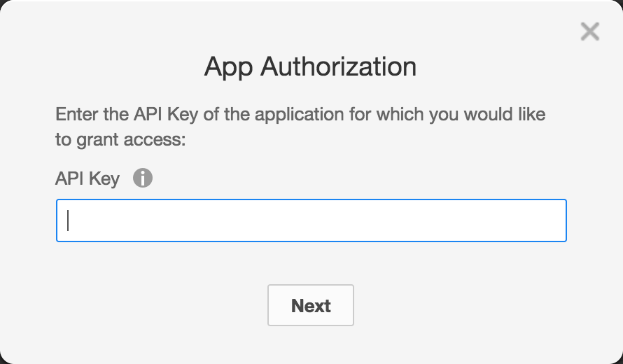
Task: Click the gray X at the dialog corner
Action: pyautogui.click(x=589, y=31)
